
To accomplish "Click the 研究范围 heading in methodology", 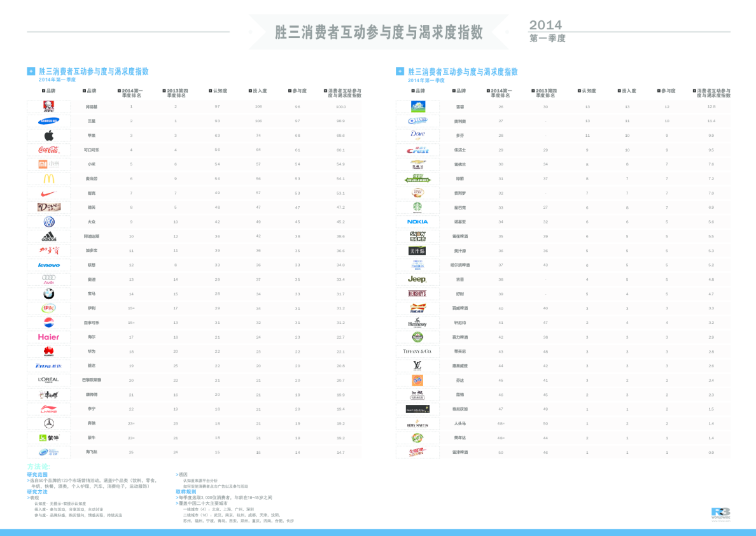I will pyautogui.click(x=37, y=474).
